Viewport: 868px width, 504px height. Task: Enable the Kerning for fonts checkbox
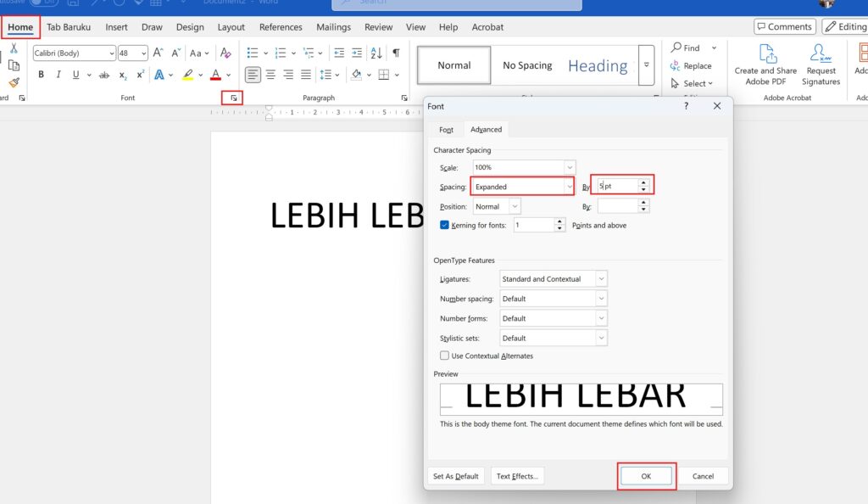tap(444, 225)
